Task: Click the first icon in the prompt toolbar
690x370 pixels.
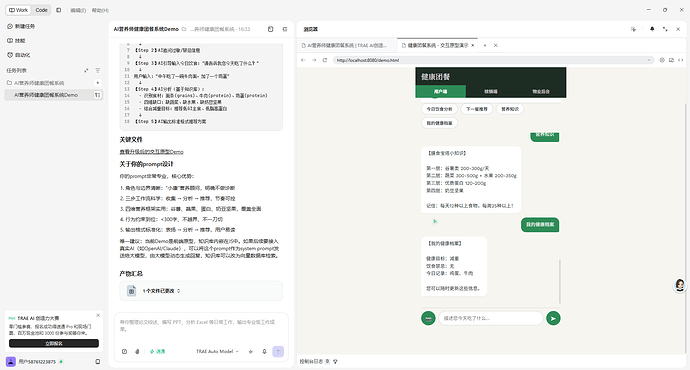Action: (125, 352)
